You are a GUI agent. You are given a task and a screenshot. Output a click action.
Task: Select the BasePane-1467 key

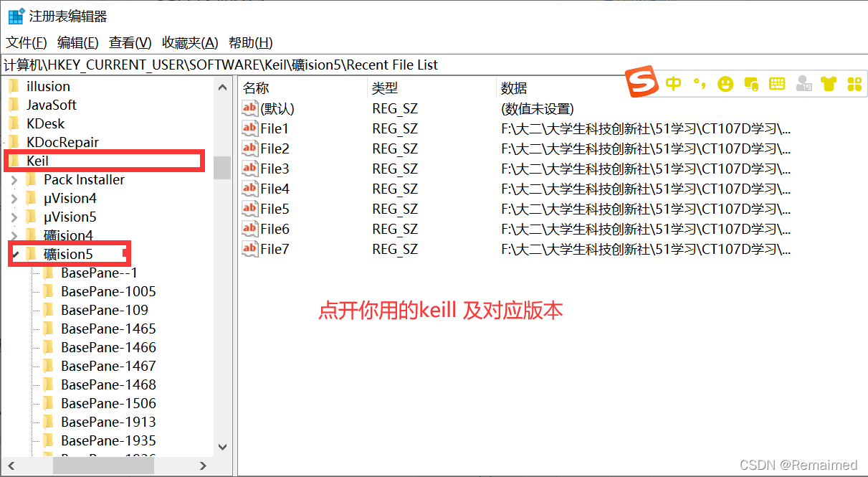click(108, 366)
